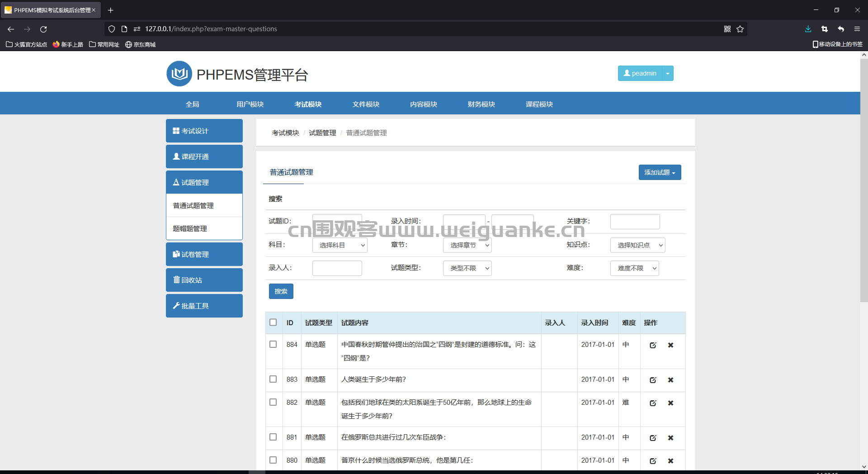Open the 全局 nav menu
The width and height of the screenshot is (868, 474).
192,104
